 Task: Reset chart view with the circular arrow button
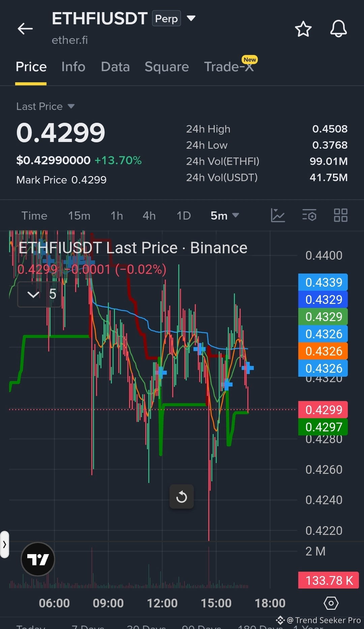tap(182, 497)
